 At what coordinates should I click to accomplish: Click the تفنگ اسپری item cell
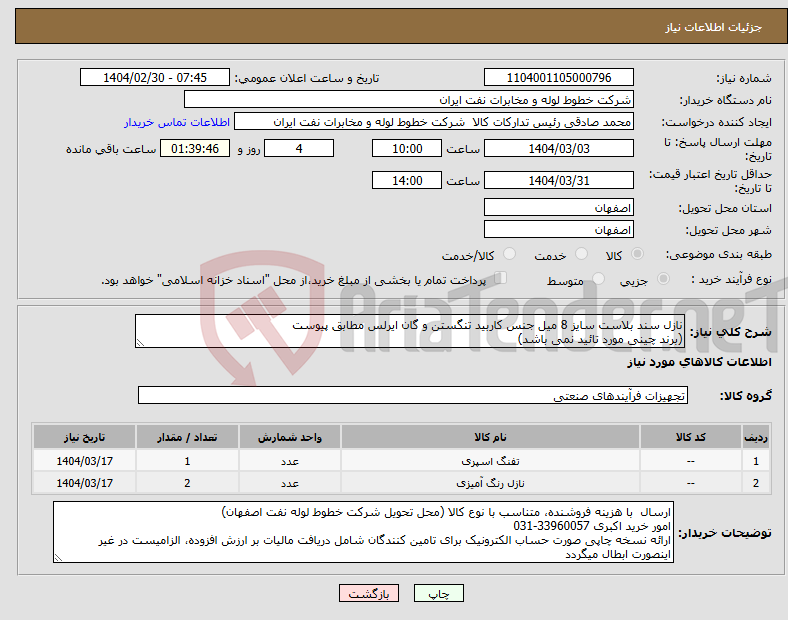490,461
